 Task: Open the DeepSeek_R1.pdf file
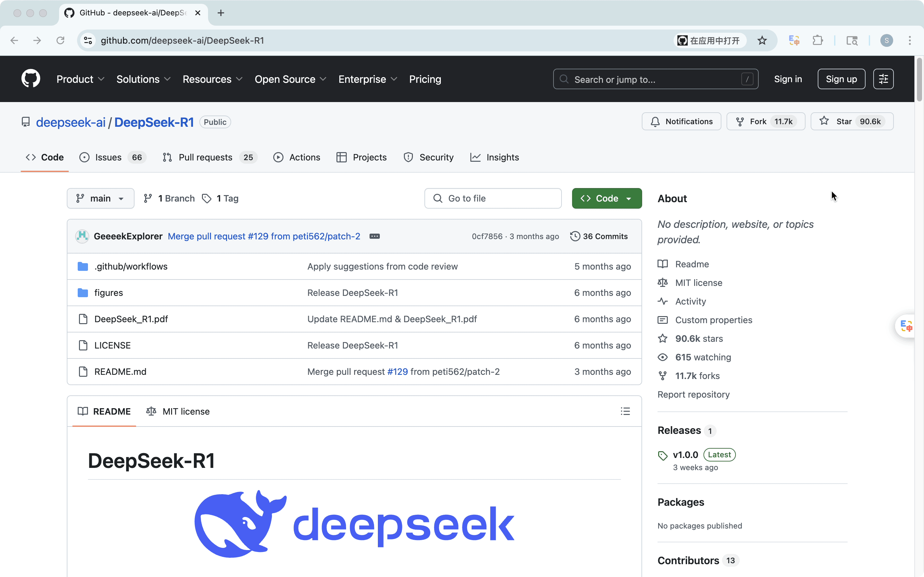coord(131,319)
